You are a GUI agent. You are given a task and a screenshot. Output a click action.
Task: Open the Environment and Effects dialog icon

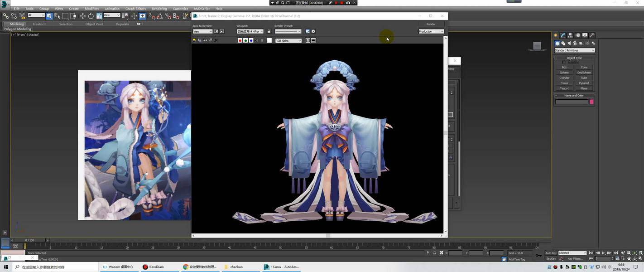point(313,31)
